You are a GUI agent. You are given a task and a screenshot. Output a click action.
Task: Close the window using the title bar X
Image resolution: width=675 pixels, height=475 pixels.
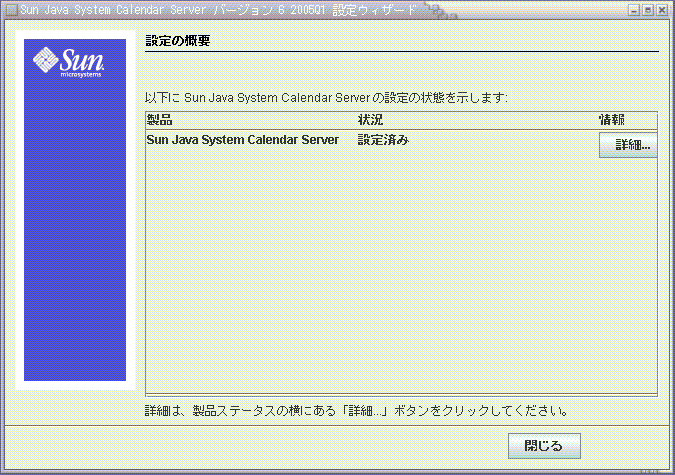(662, 10)
